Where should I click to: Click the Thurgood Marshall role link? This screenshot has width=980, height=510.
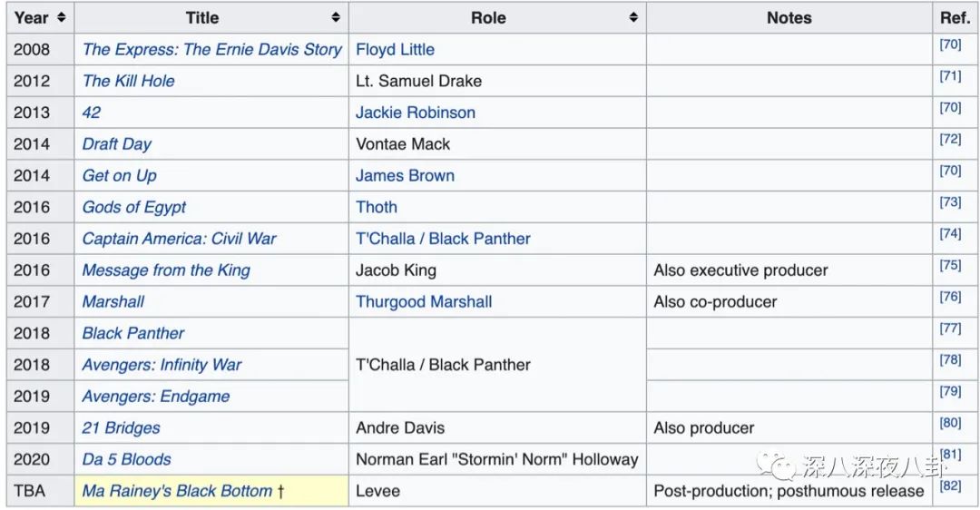[424, 301]
